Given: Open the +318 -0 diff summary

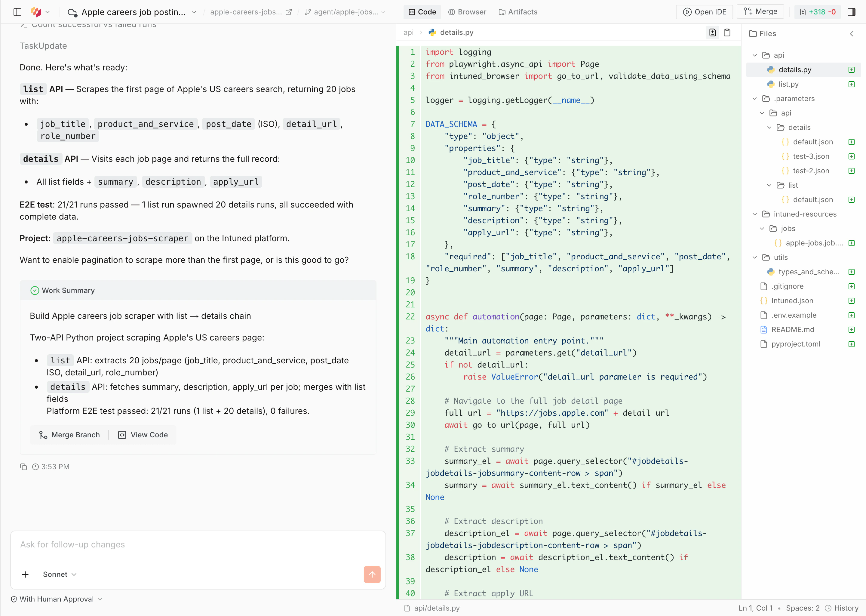Looking at the screenshot, I should (818, 12).
